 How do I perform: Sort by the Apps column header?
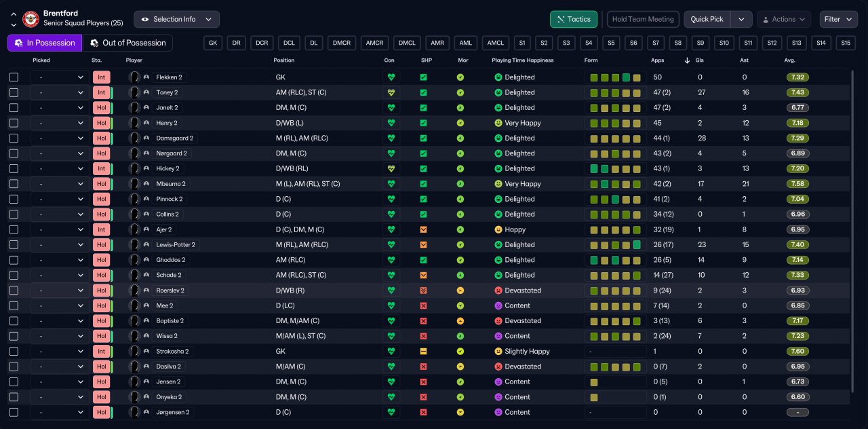[x=657, y=60]
